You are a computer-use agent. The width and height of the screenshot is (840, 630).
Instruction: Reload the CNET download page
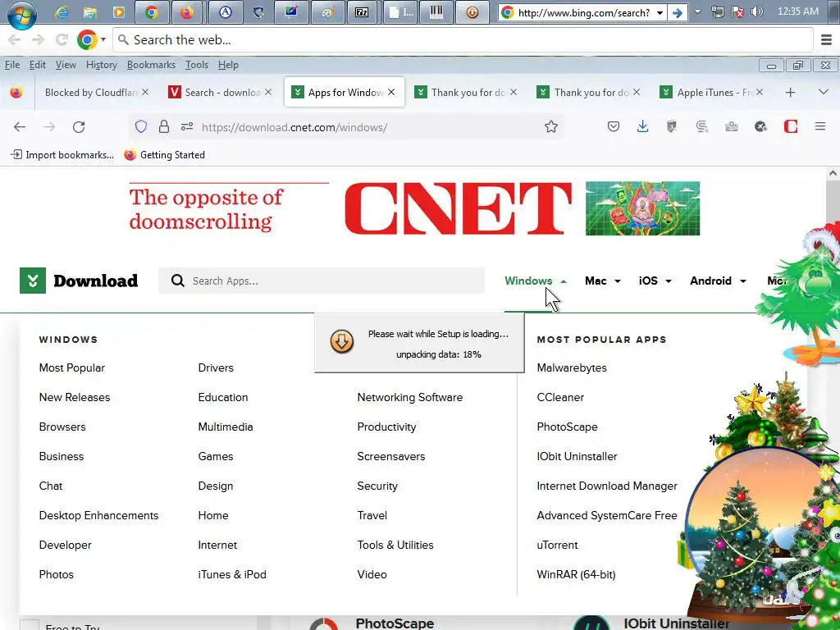coord(79,127)
